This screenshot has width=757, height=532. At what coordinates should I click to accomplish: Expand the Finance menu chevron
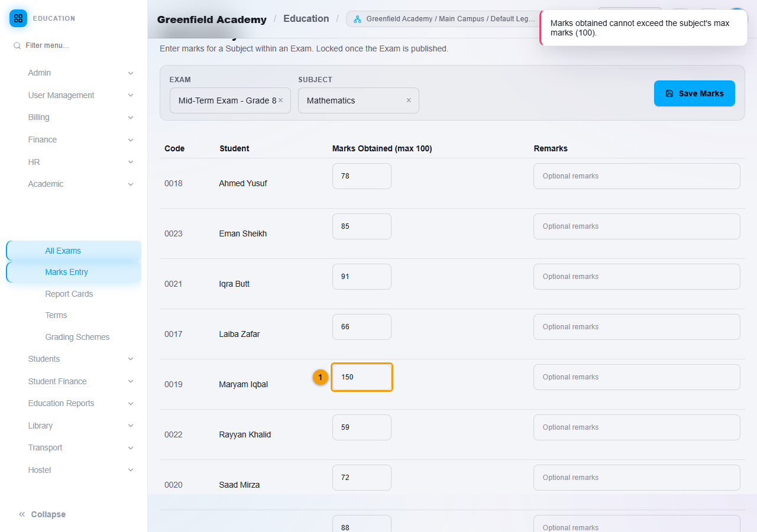click(131, 140)
